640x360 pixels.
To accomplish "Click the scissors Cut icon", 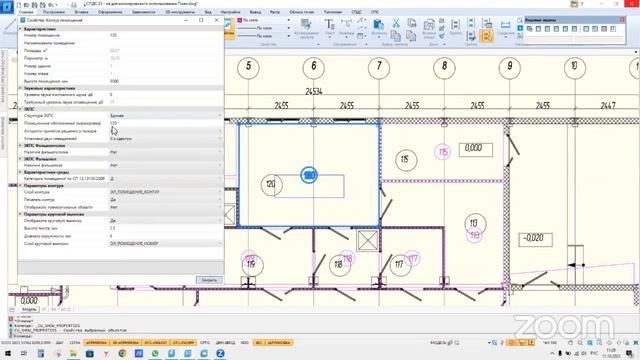I will coord(396,23).
